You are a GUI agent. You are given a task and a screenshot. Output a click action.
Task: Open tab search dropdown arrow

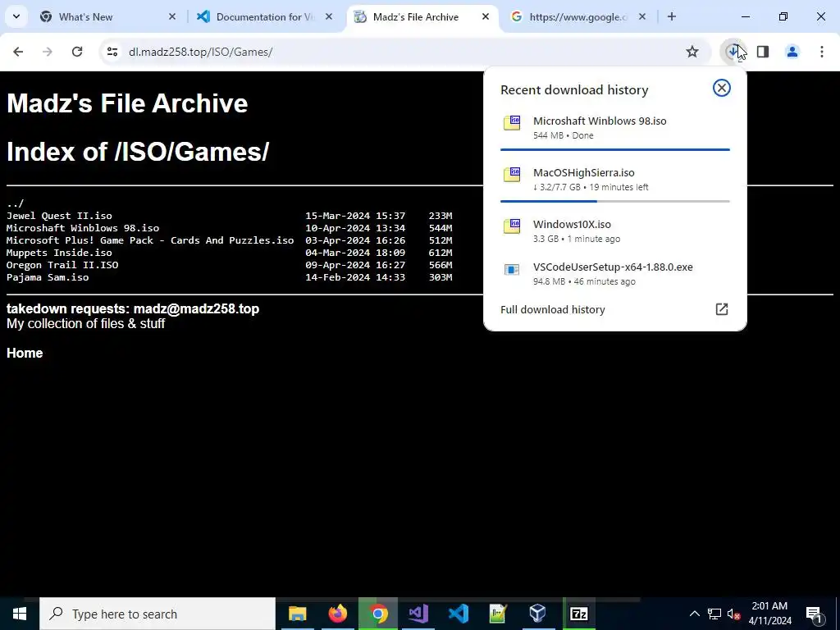point(16,16)
